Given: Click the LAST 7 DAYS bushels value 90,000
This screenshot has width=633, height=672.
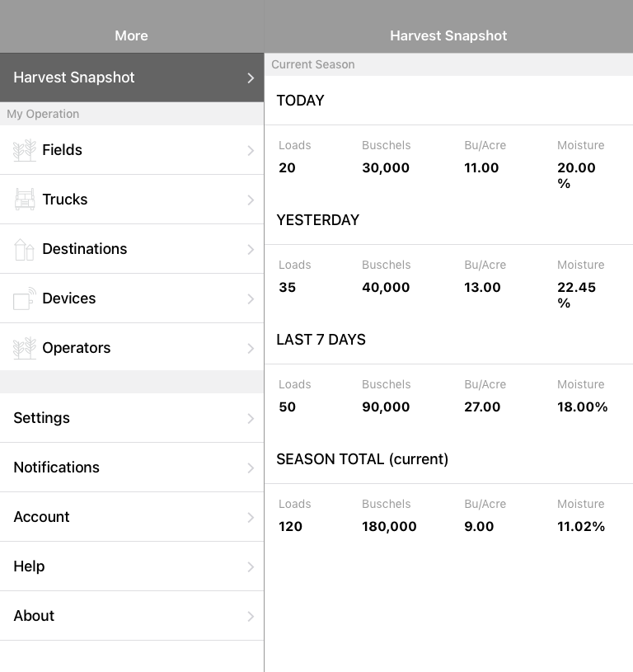Looking at the screenshot, I should pos(386,406).
